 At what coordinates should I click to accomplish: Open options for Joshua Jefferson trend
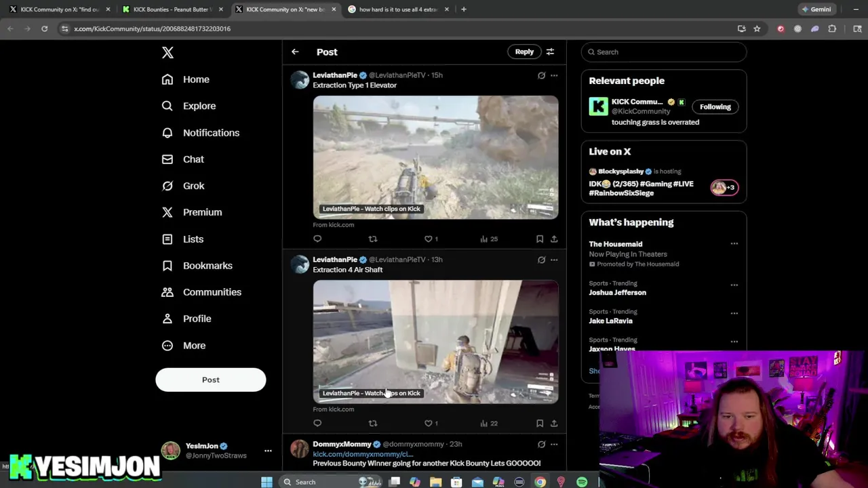734,285
